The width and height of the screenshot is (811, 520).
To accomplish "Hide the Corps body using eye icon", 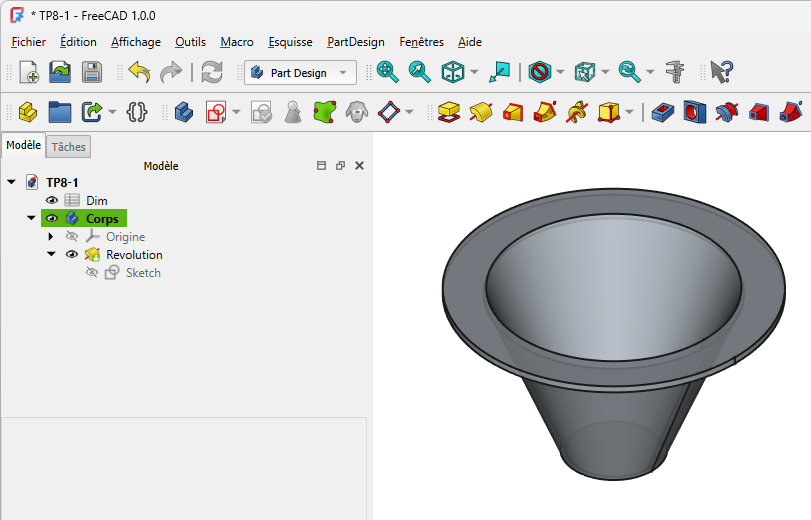I will pos(52,219).
